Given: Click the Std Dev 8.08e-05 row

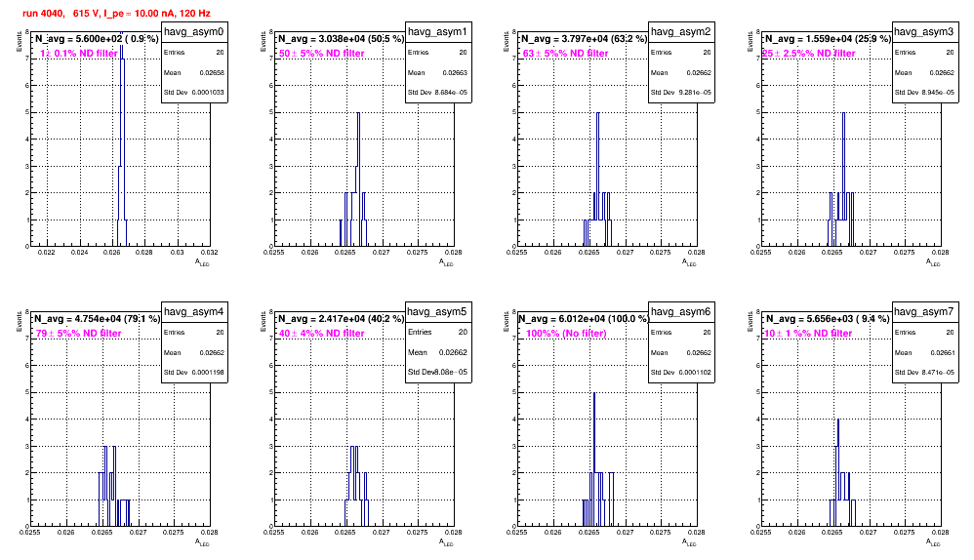Looking at the screenshot, I should 437,373.
